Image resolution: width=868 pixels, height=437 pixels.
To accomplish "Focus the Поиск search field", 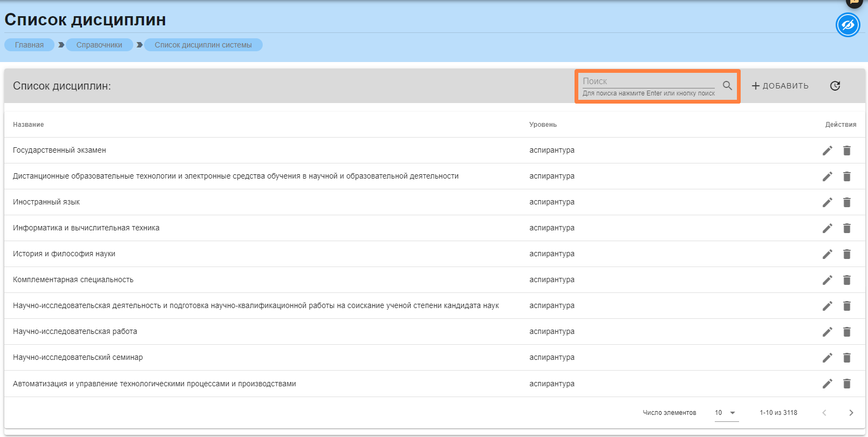I will [647, 81].
